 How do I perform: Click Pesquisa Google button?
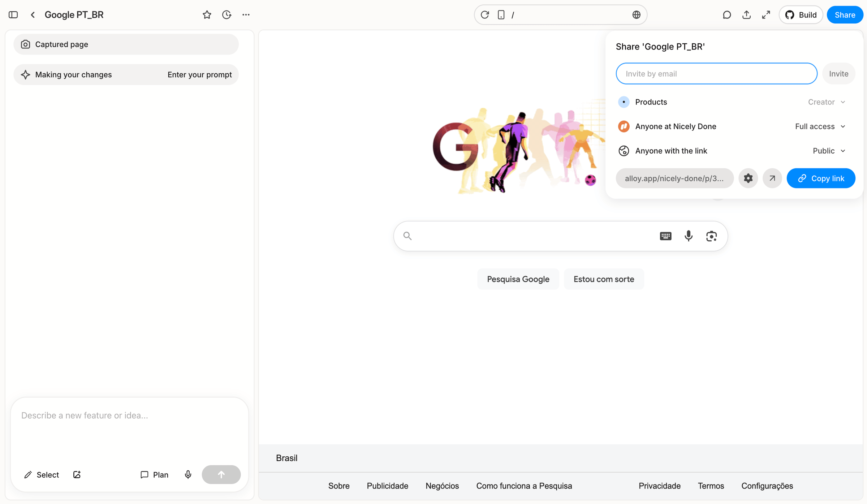pyautogui.click(x=518, y=279)
